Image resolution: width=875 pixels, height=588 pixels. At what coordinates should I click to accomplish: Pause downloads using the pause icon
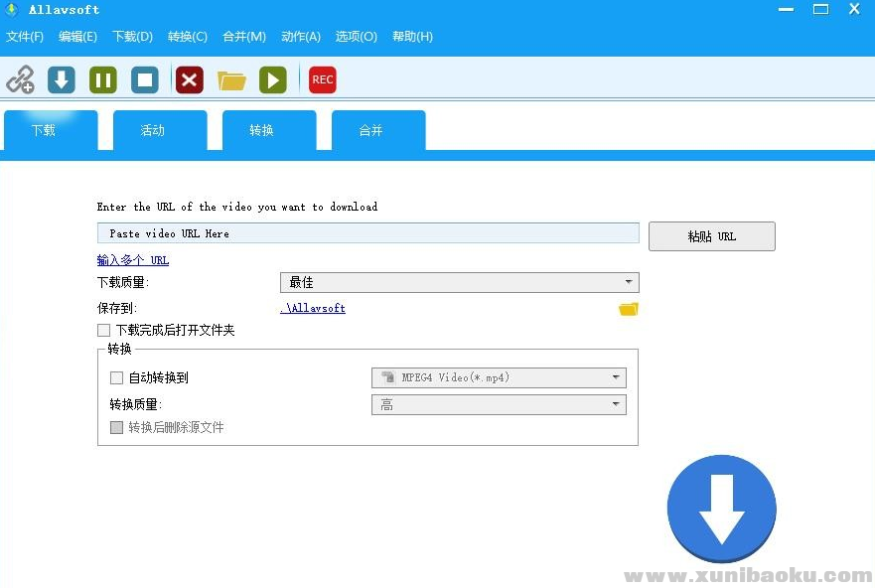coord(102,79)
